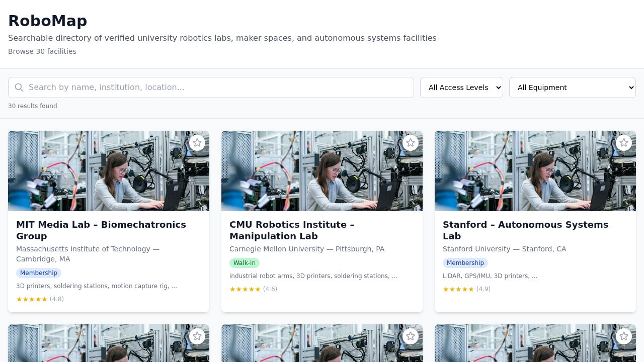644x362 pixels.
Task: Open the All Equipment dropdown
Action: 573,87
